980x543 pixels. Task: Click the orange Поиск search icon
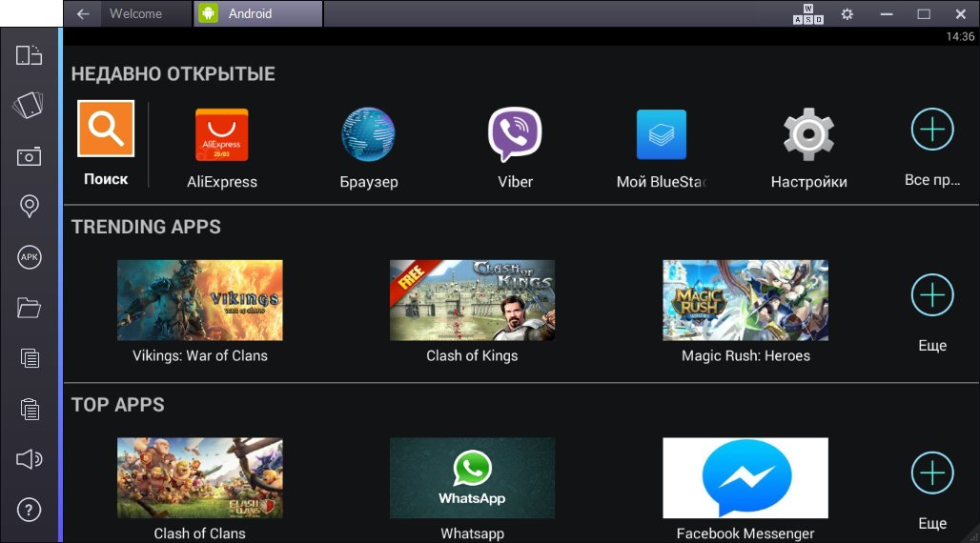(x=106, y=129)
